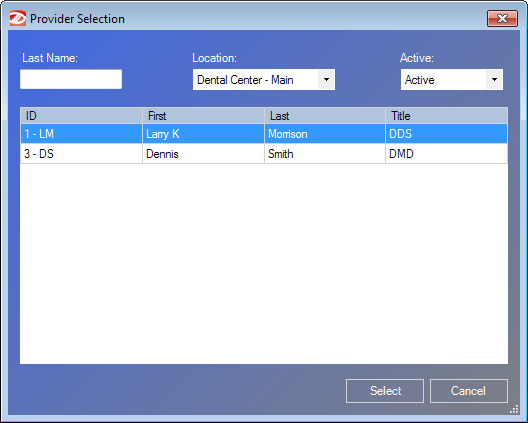Screen dimensions: 528x423
Task: Click the Dental Center - Main combo box
Action: click(x=264, y=80)
